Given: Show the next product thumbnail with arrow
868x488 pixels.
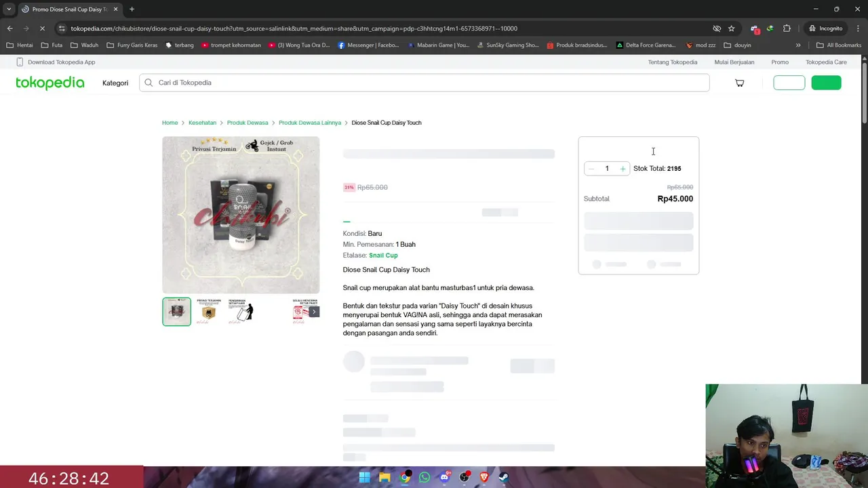Looking at the screenshot, I should click(314, 312).
